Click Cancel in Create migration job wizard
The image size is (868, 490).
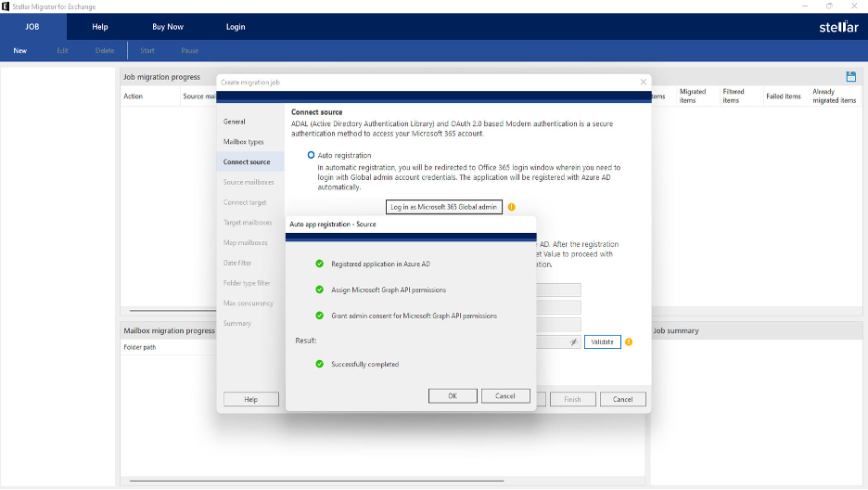coord(623,399)
